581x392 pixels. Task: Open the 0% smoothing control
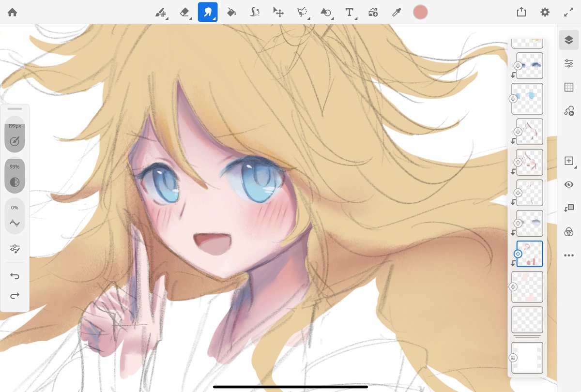tap(15, 217)
